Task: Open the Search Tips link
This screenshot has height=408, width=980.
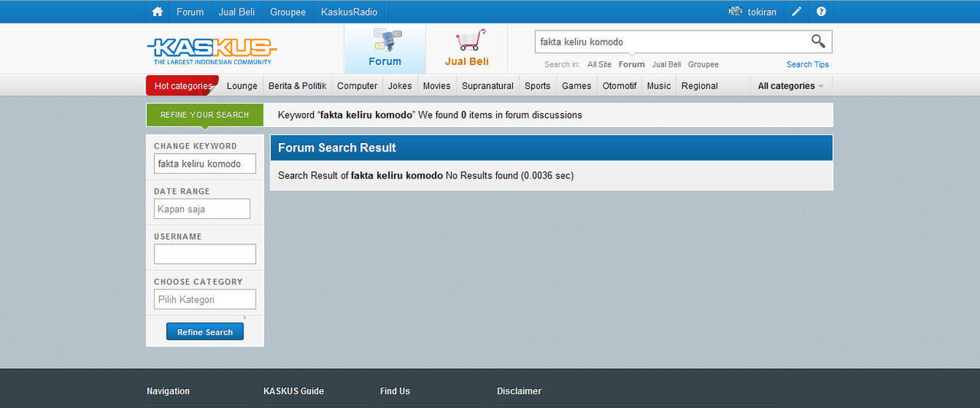Action: pos(808,64)
